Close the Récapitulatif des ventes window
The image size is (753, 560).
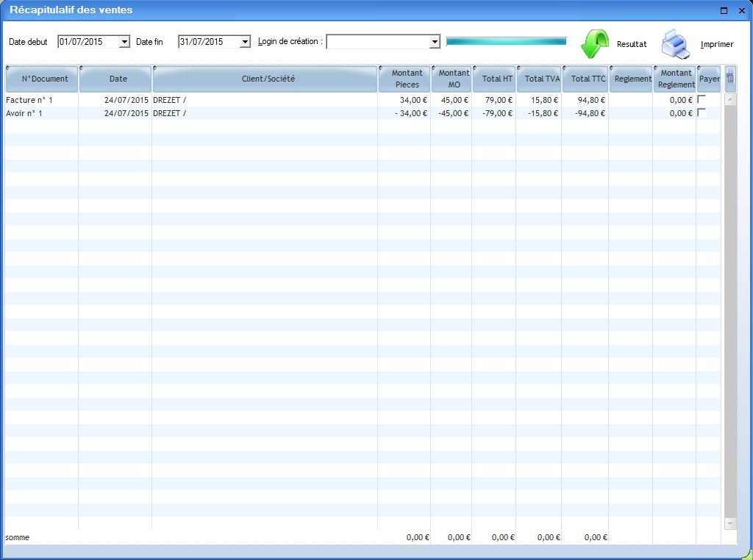tap(741, 10)
